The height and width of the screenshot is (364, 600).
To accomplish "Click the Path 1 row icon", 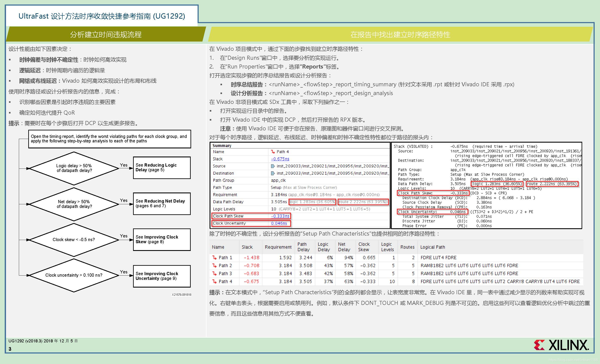I will tap(214, 257).
